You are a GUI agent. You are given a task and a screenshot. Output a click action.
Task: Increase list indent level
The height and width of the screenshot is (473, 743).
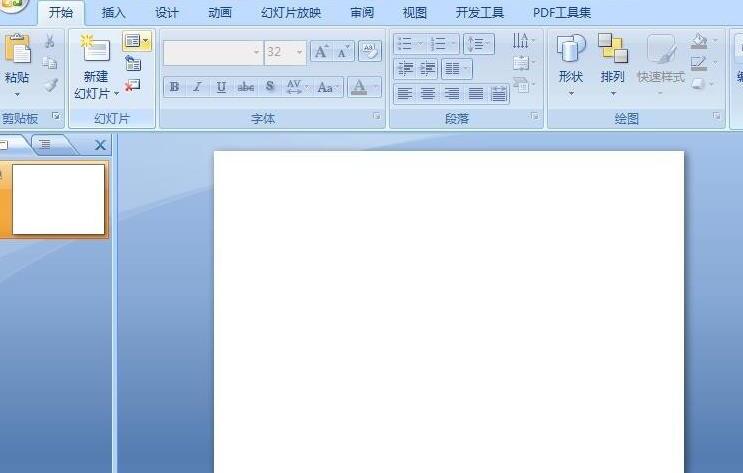point(427,69)
